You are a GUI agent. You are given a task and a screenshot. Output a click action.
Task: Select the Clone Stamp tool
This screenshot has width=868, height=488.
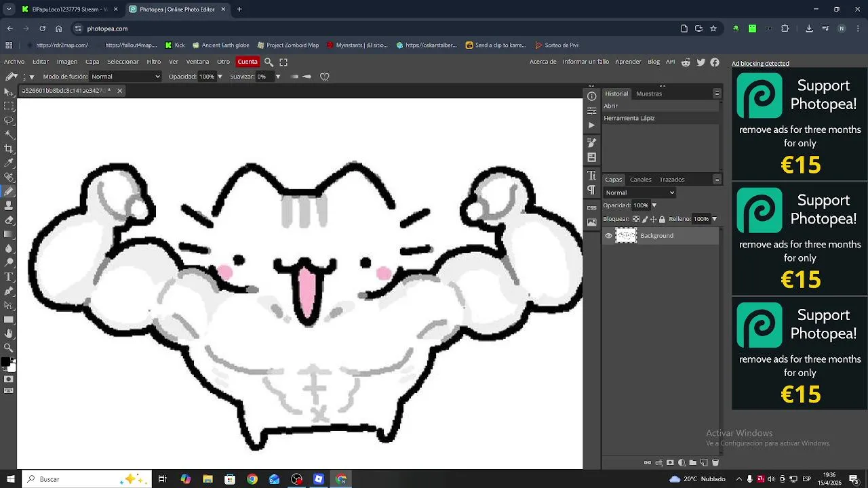(x=9, y=205)
